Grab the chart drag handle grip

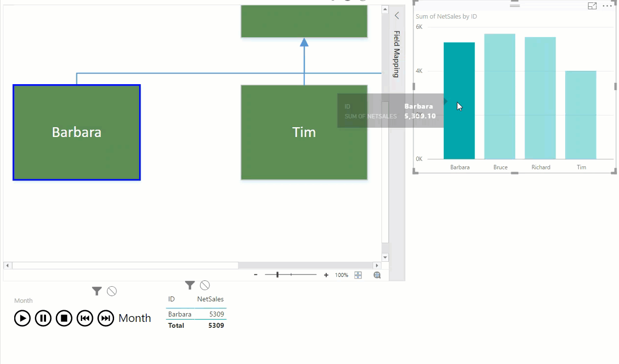pyautogui.click(x=515, y=5)
